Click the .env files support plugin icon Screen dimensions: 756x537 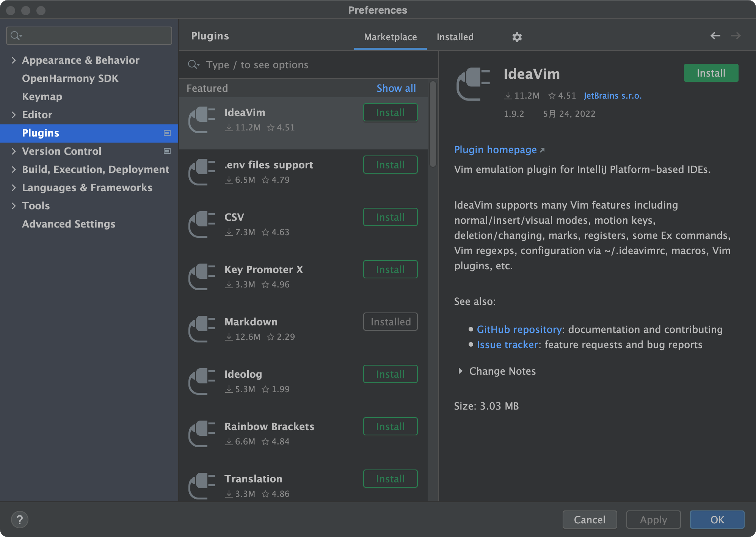pyautogui.click(x=202, y=172)
